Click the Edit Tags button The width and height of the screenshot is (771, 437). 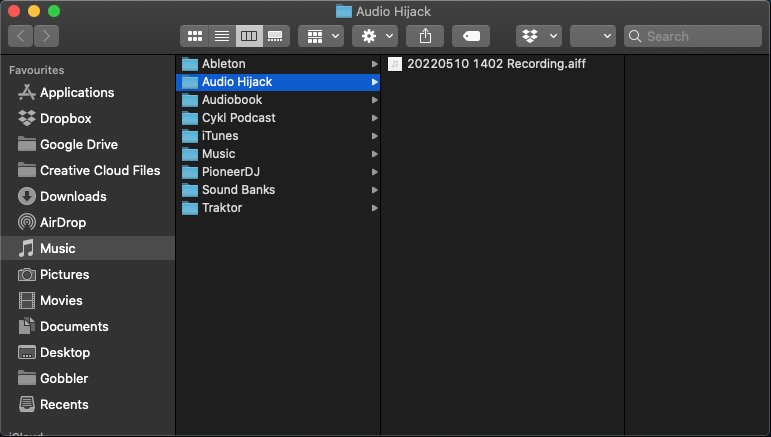(471, 36)
